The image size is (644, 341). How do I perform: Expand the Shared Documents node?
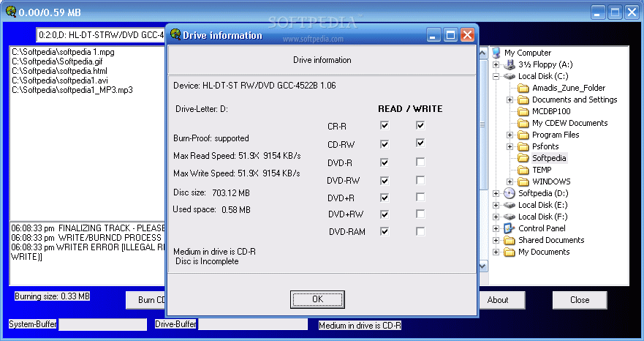[496, 240]
